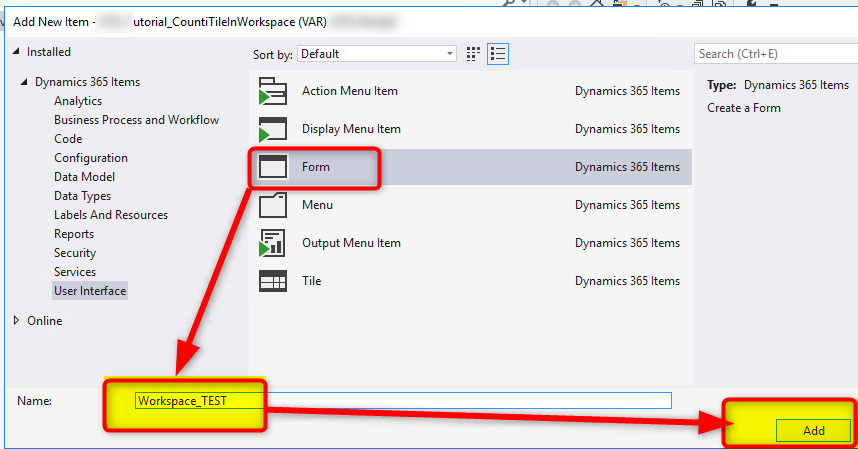
Task: Switch to small icons grid view
Action: (x=474, y=53)
